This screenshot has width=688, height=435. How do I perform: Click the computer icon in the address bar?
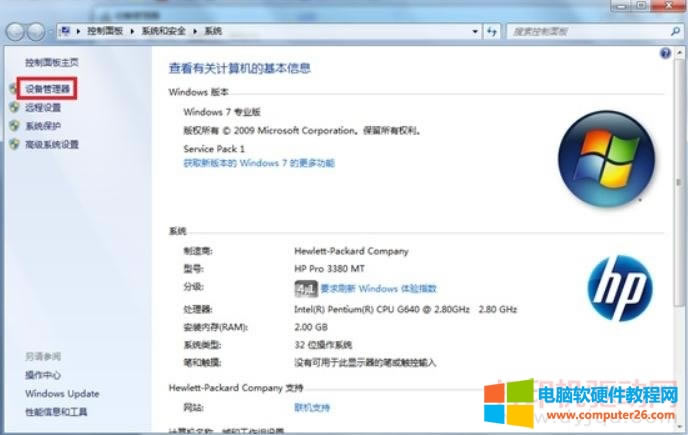65,31
